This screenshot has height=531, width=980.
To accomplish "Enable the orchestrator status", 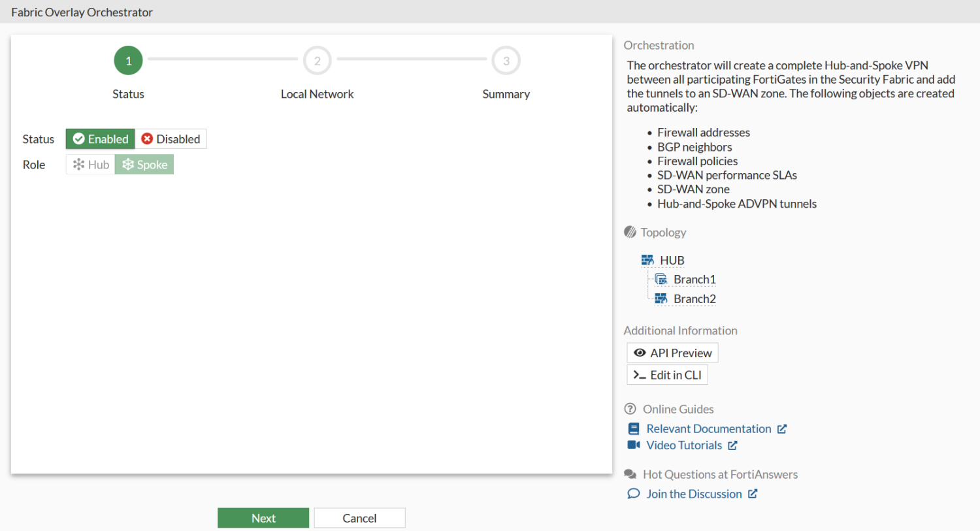I will (99, 138).
